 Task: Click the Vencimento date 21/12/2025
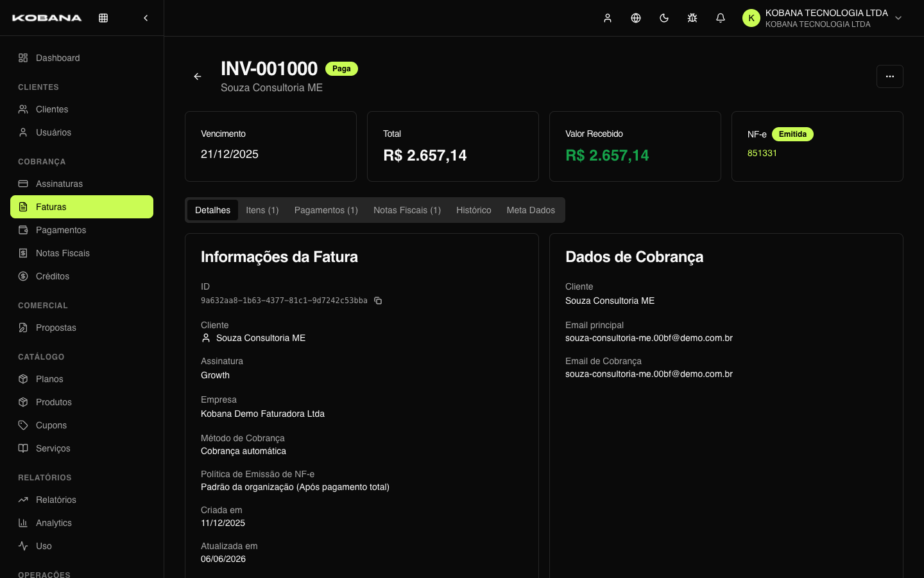pos(230,154)
